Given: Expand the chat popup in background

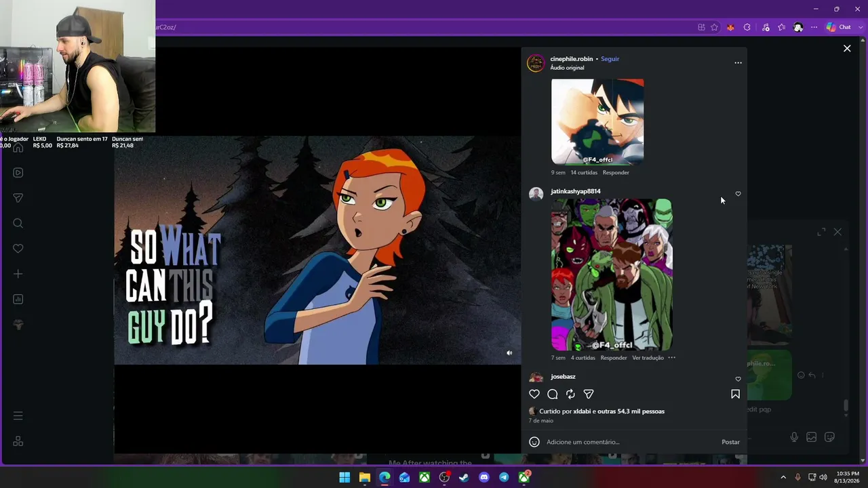Looking at the screenshot, I should (821, 232).
